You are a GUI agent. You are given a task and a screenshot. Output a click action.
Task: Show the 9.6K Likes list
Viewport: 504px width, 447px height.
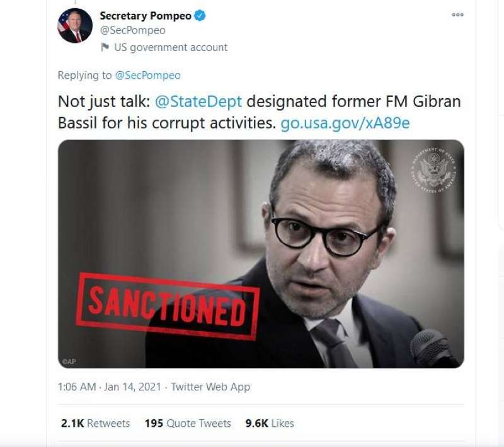point(269,423)
